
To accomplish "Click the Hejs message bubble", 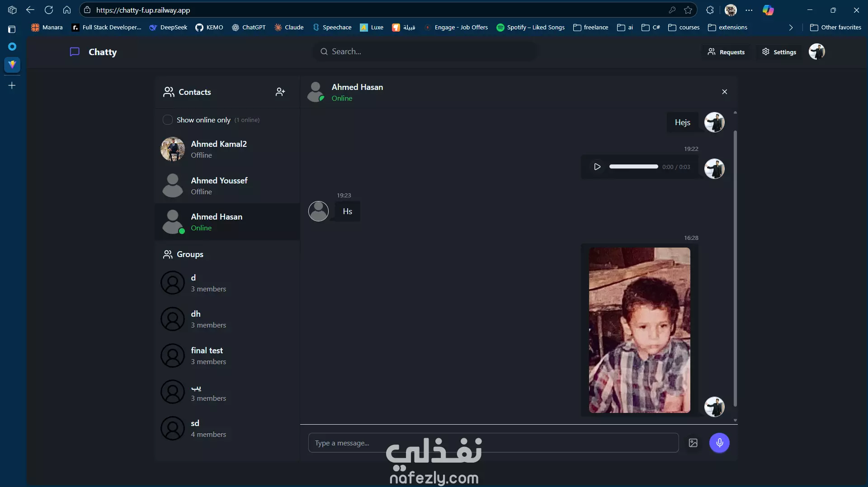I will pyautogui.click(x=682, y=122).
